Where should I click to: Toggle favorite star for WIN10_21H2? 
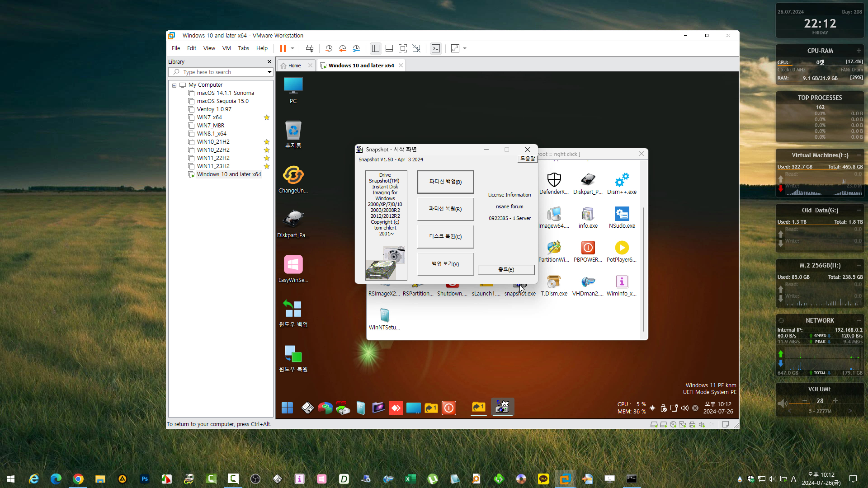[267, 142]
